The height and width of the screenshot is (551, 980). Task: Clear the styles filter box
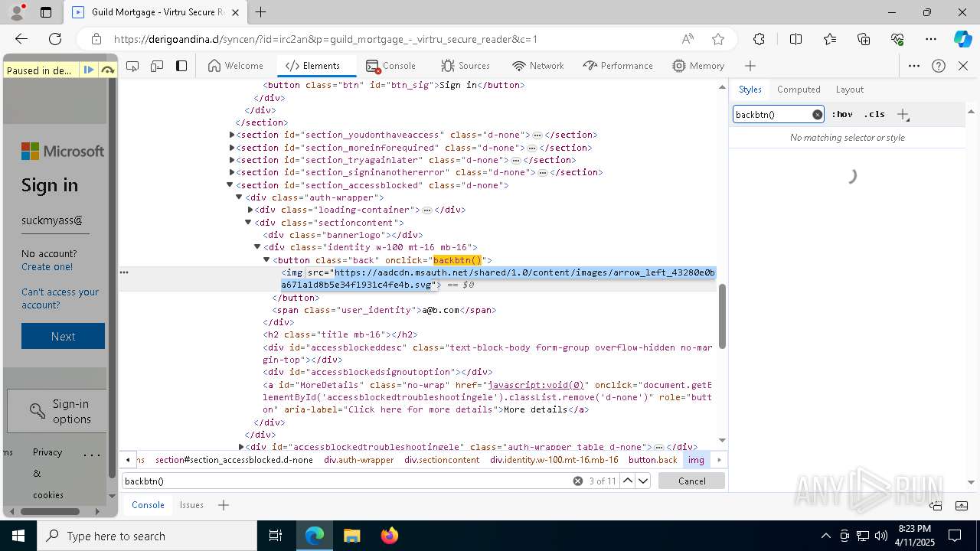[817, 115]
